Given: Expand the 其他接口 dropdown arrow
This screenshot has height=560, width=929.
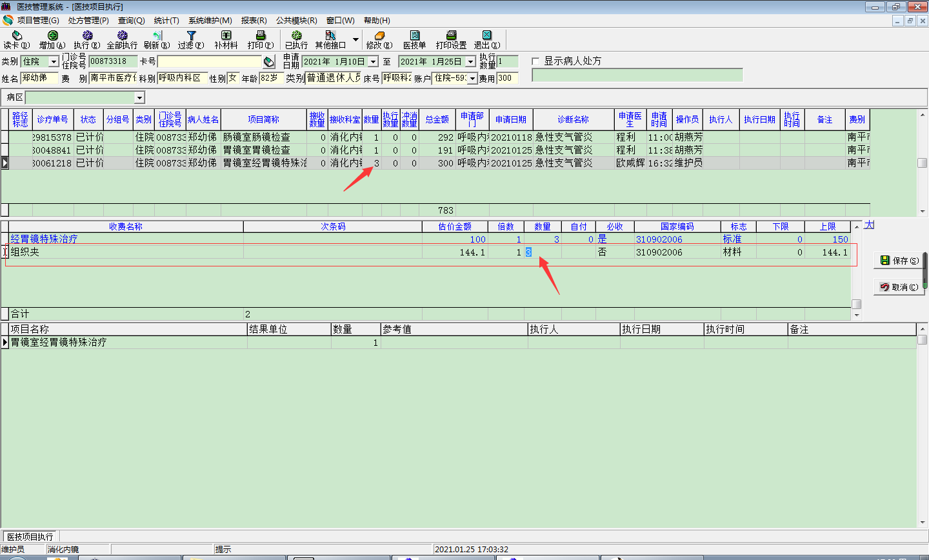Looking at the screenshot, I should pos(355,39).
